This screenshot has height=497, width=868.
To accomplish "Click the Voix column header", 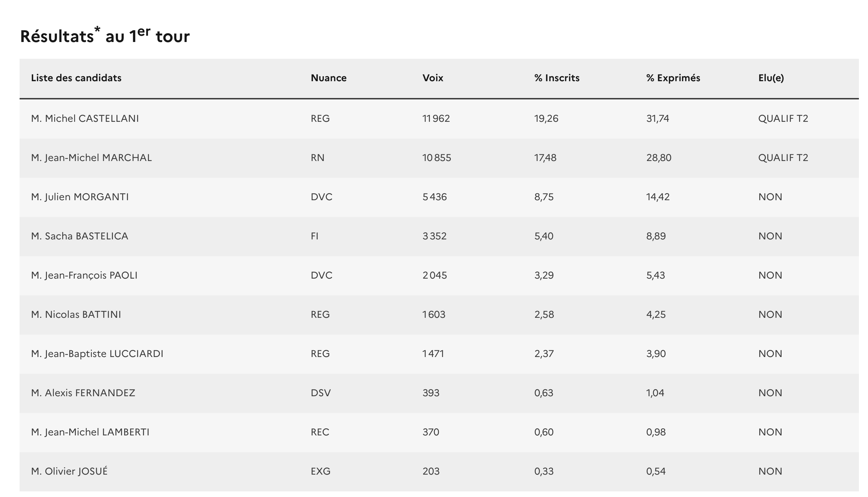I will pyautogui.click(x=433, y=78).
